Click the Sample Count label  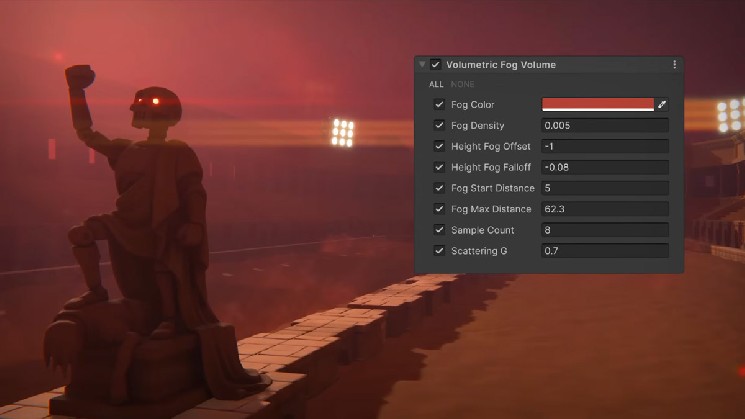pyautogui.click(x=483, y=230)
